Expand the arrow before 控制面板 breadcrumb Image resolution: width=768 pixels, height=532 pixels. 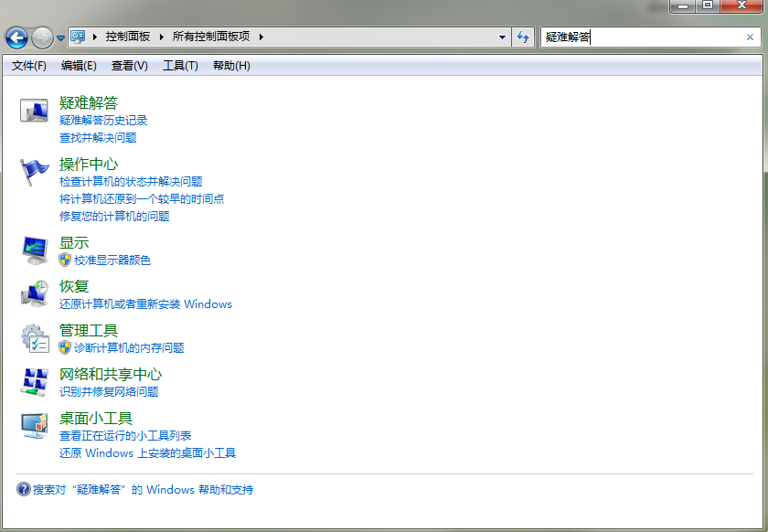click(94, 37)
